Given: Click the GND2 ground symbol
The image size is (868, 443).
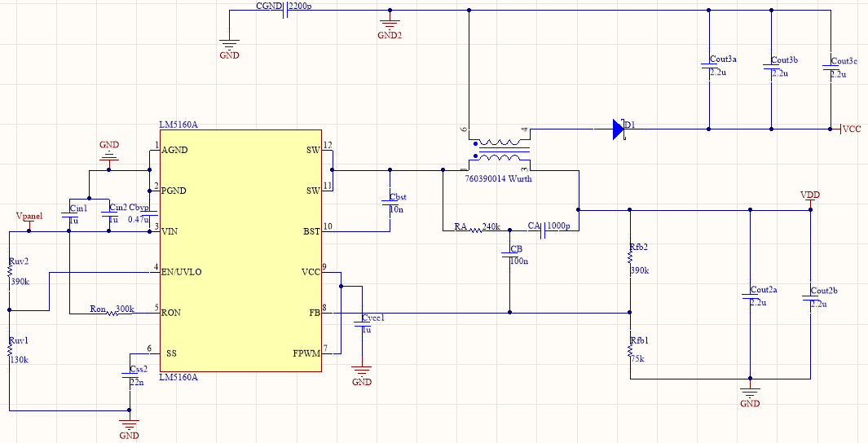Looking at the screenshot, I should click(390, 24).
